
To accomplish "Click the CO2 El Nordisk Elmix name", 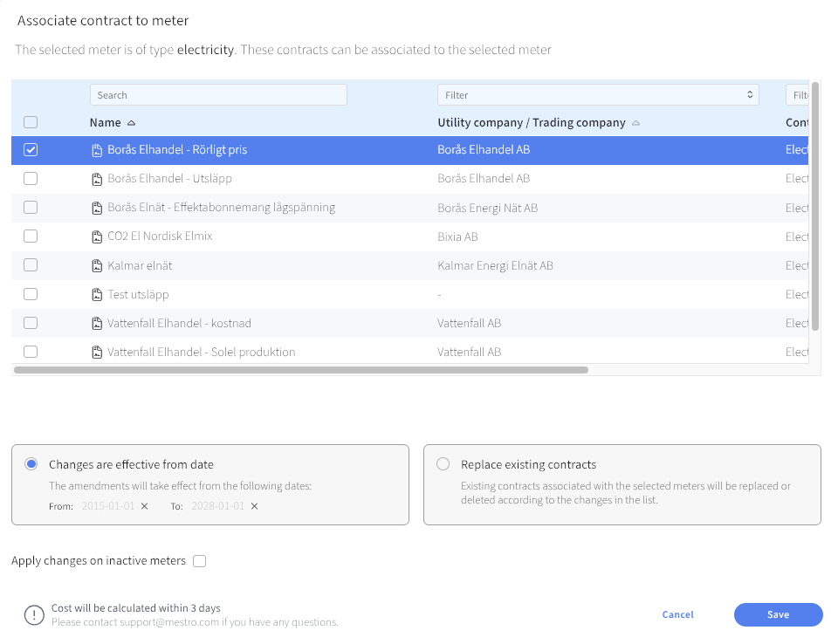I will (x=160, y=236).
